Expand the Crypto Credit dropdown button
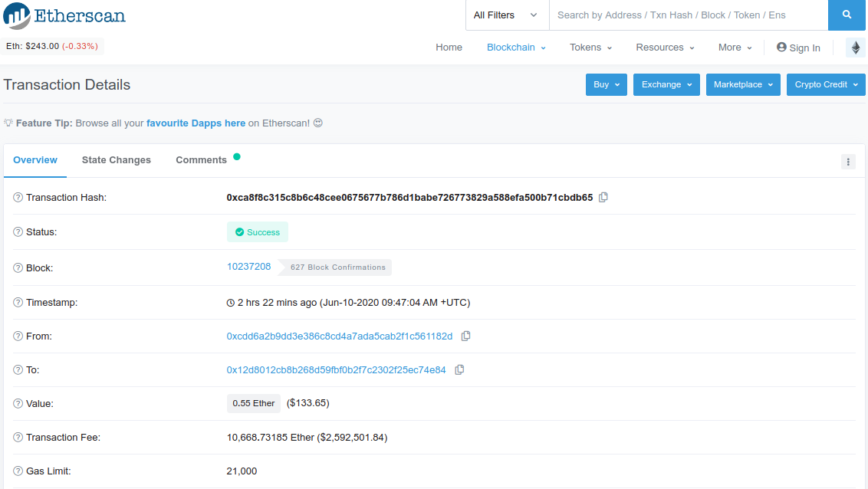 click(x=826, y=84)
